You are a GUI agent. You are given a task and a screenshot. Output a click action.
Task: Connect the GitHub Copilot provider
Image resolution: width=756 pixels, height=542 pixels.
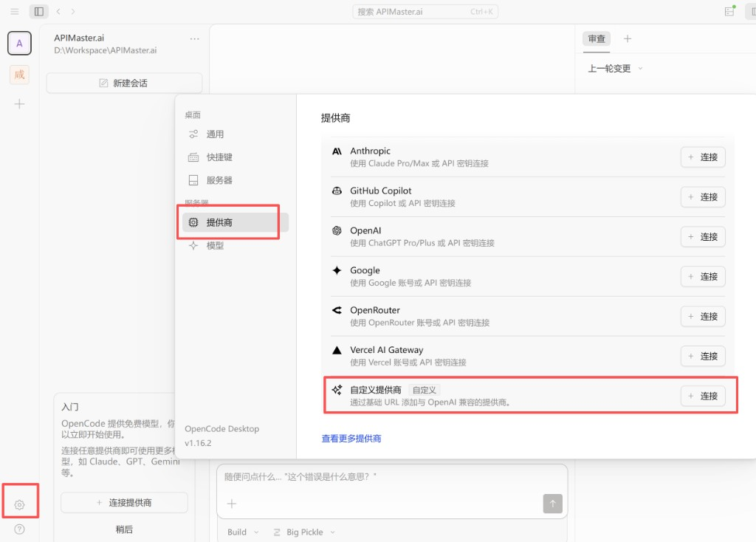tap(703, 196)
